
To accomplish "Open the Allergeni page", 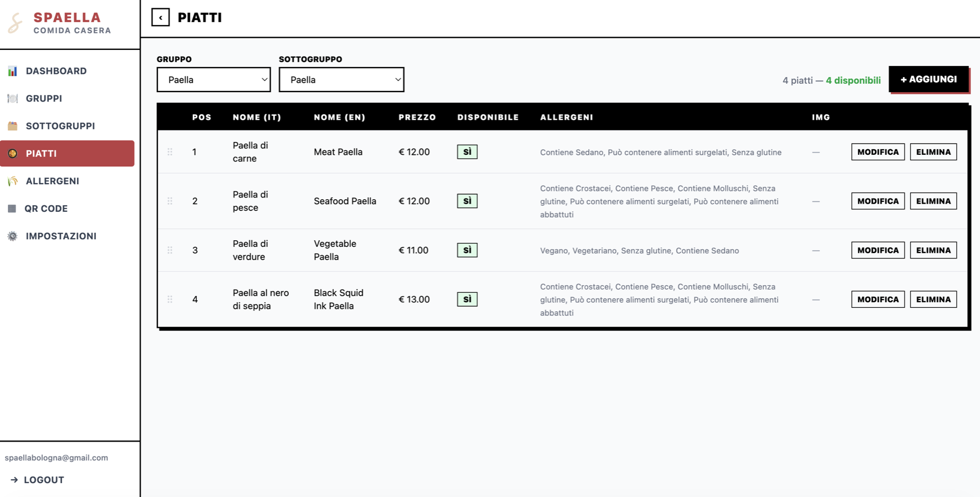I will 68,181.
